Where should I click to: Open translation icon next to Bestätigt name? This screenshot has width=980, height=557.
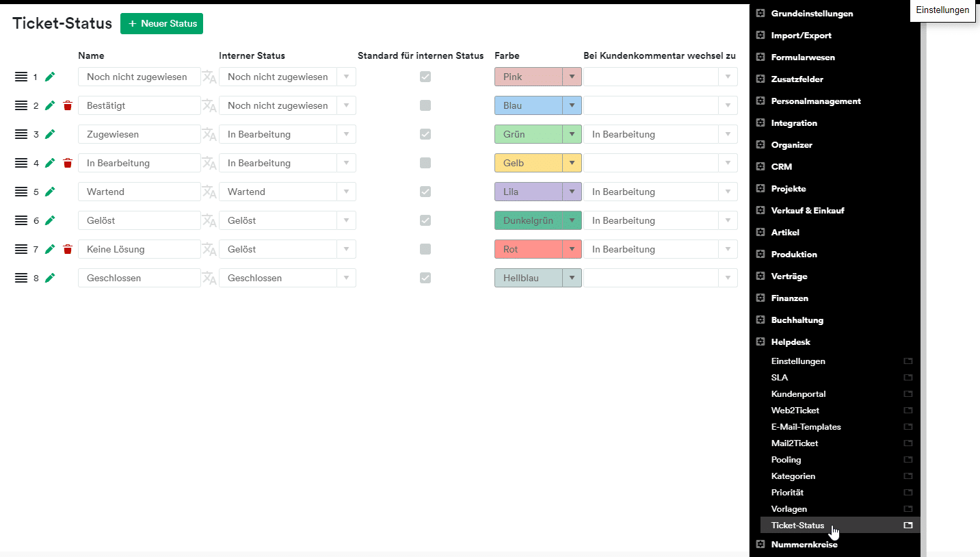coord(209,105)
